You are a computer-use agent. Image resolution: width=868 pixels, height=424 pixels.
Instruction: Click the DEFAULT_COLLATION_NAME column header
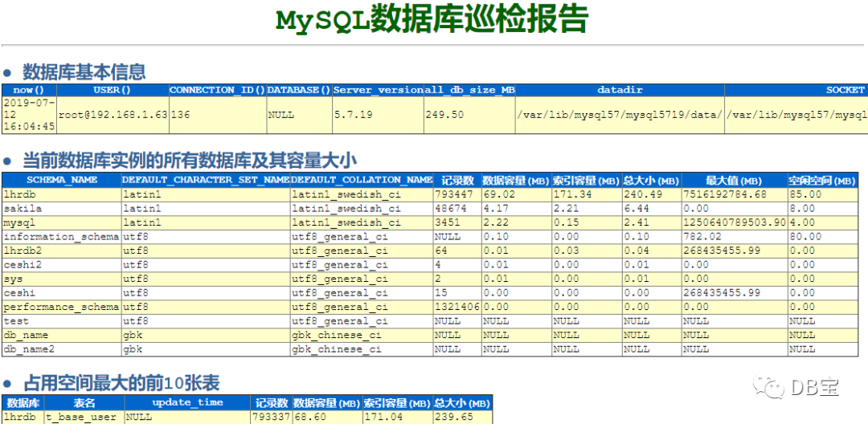[362, 180]
